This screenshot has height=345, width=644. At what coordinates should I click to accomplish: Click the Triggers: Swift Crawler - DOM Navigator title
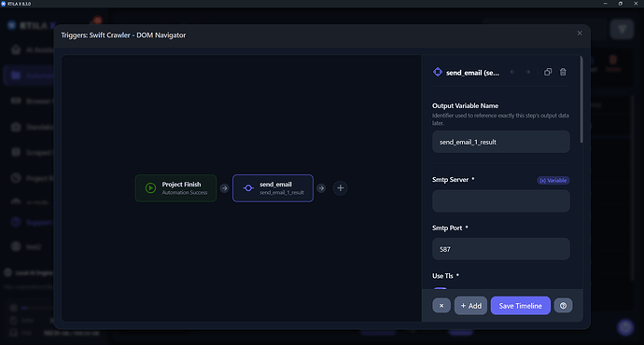point(123,35)
